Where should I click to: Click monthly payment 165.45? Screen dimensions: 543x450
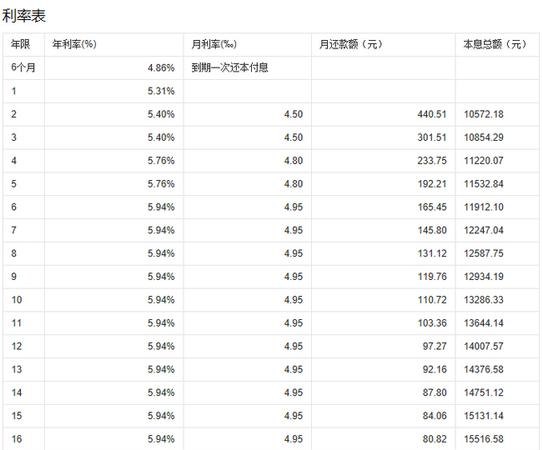point(432,207)
